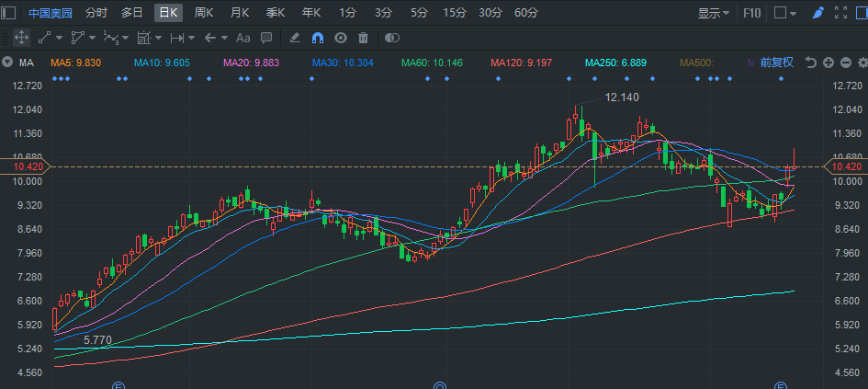The image size is (868, 389).
Task: Switch to the 5分 period tab
Action: click(x=419, y=13)
